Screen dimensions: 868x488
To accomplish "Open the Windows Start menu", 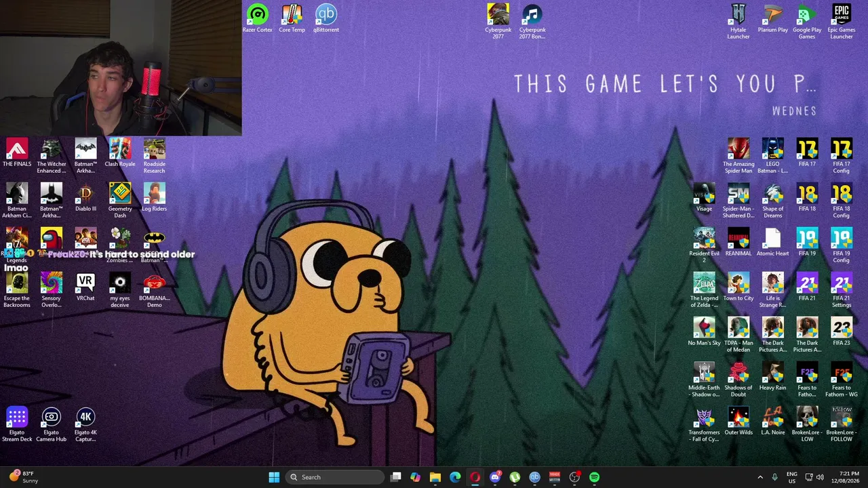I will pyautogui.click(x=274, y=477).
